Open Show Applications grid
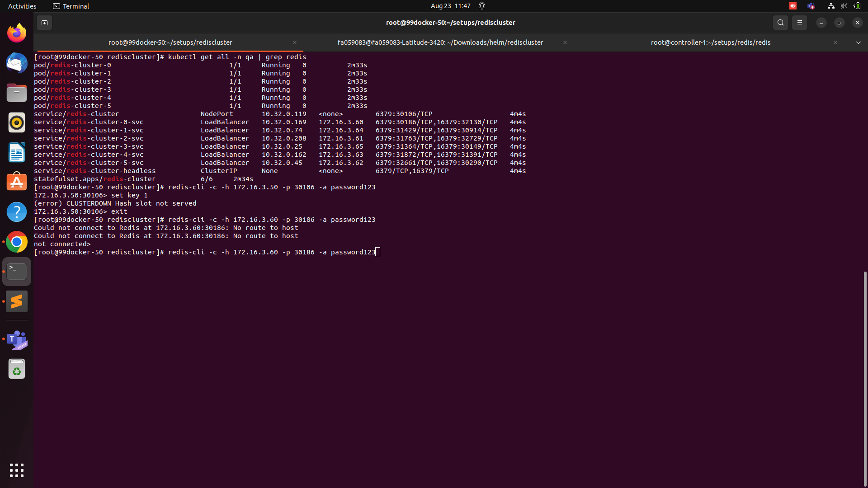 pos(16,470)
